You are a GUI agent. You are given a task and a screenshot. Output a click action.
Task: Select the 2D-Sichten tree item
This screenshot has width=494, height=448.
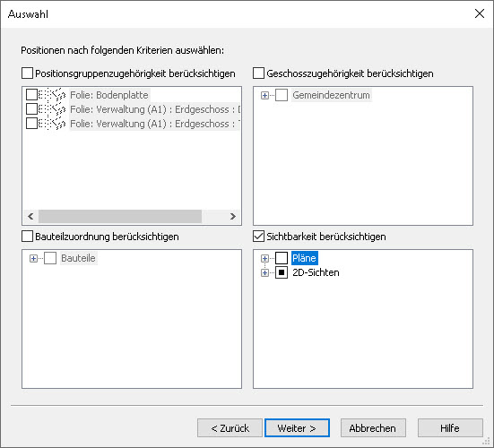(316, 272)
